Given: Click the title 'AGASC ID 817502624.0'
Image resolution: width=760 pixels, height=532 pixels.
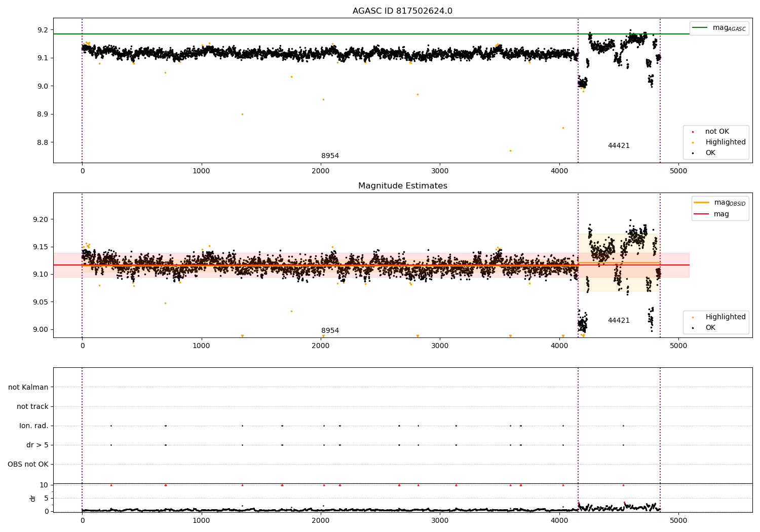Looking at the screenshot, I should (402, 11).
